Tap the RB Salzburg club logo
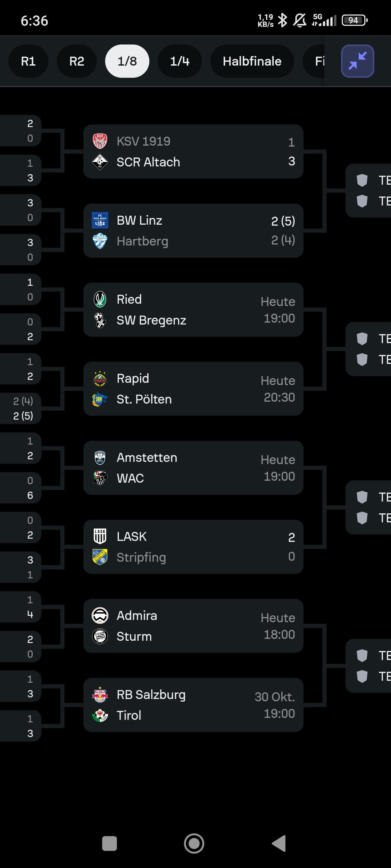The image size is (391, 868). 100,695
